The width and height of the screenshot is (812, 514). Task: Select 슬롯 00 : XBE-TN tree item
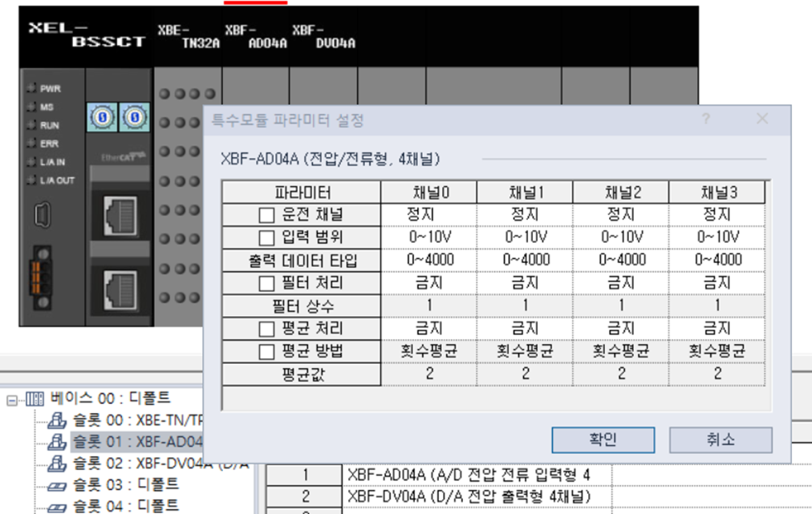coord(138,420)
